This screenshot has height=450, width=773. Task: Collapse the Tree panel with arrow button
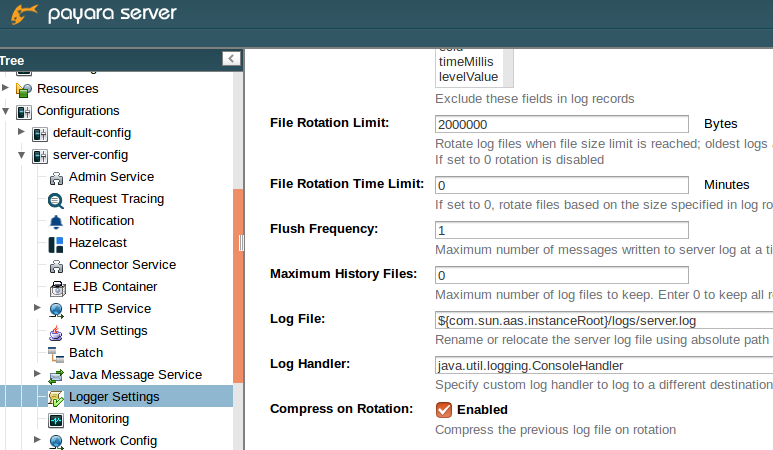coord(231,59)
